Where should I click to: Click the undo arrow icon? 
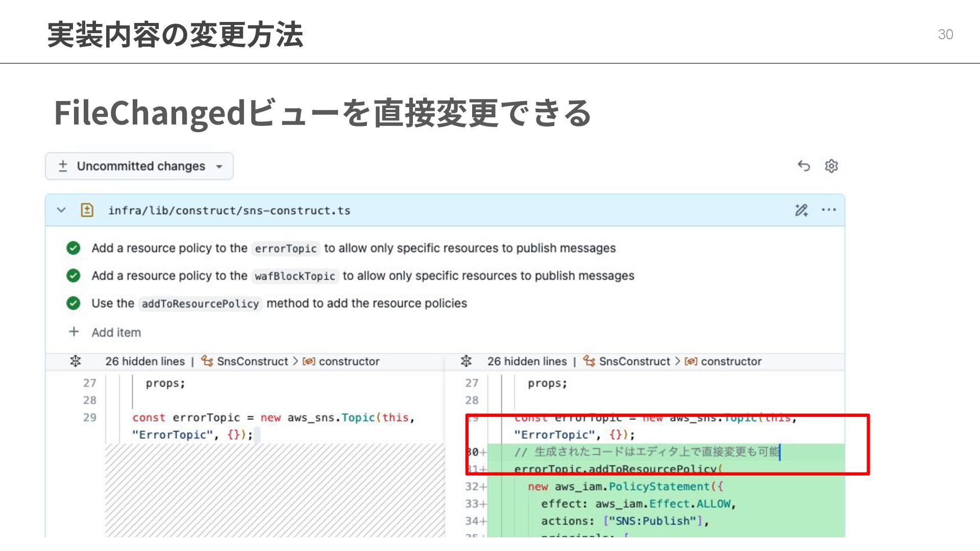click(x=804, y=166)
